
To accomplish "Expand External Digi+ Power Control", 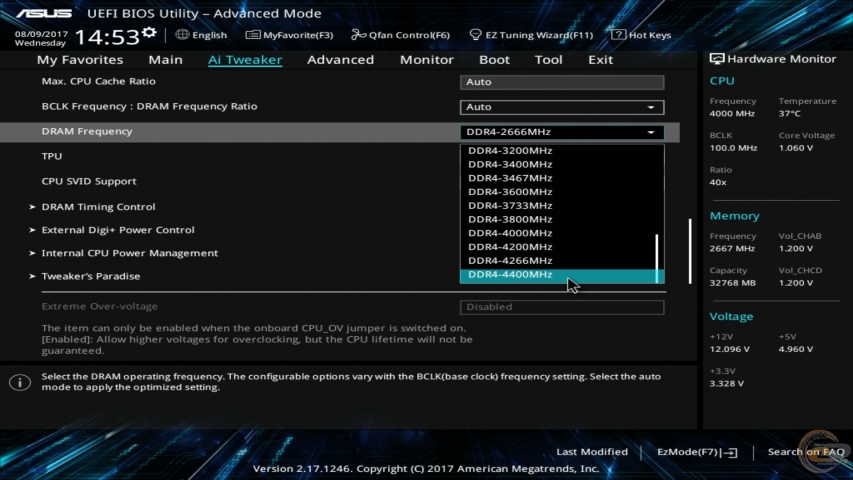I will click(118, 230).
